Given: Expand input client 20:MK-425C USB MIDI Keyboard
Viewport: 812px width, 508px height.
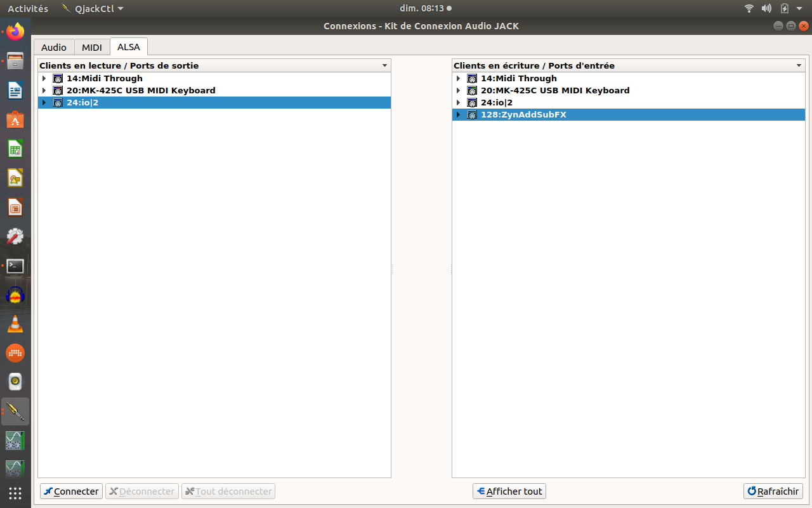Looking at the screenshot, I should click(459, 91).
